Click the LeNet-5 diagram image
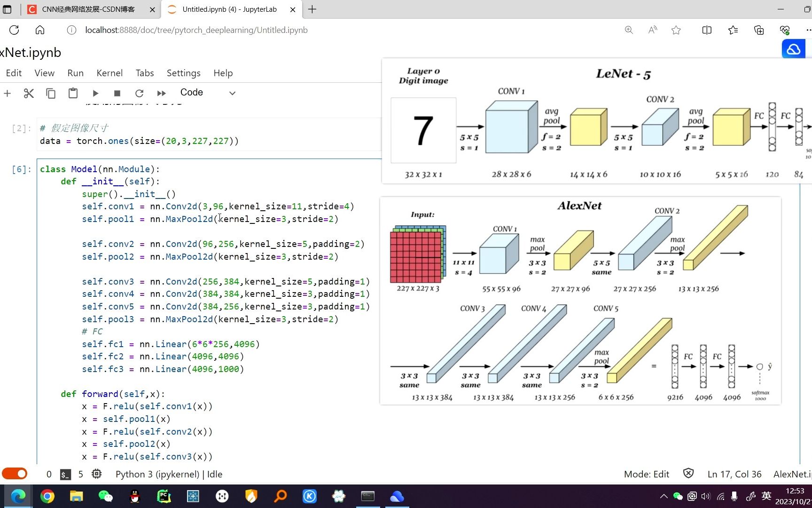The height and width of the screenshot is (508, 812). pyautogui.click(x=597, y=121)
